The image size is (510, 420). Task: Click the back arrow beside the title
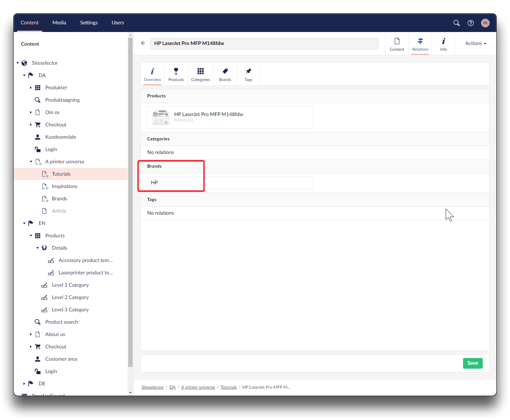click(x=143, y=43)
